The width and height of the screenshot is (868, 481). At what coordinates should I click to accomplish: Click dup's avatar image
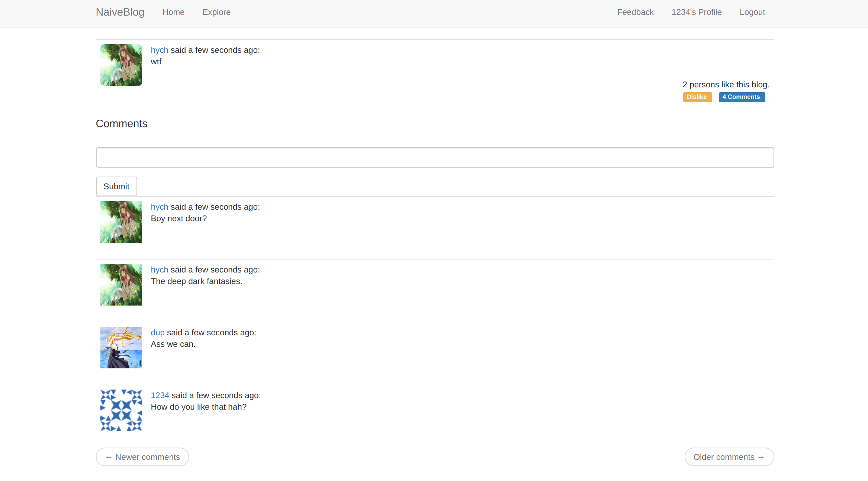[121, 348]
